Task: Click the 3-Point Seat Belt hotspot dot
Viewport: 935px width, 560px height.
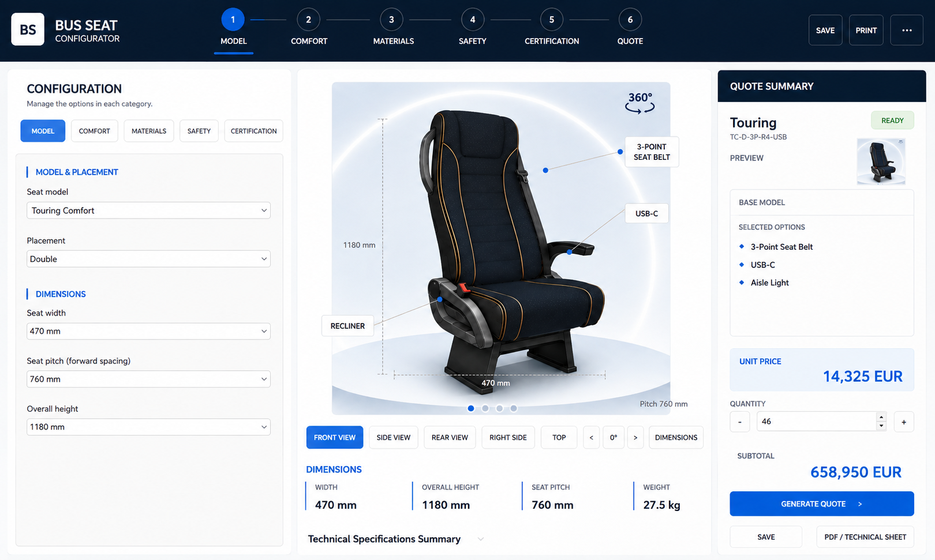Action: 545,170
